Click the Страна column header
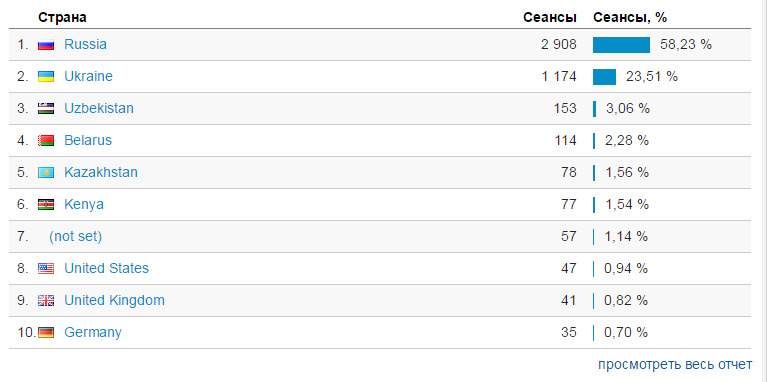Image resolution: width=767 pixels, height=382 pixels. tap(62, 18)
